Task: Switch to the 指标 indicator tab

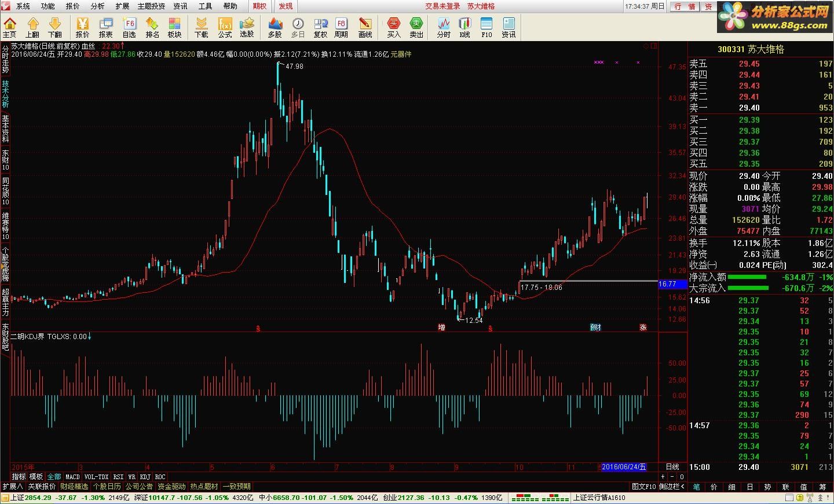Action: 19,477
